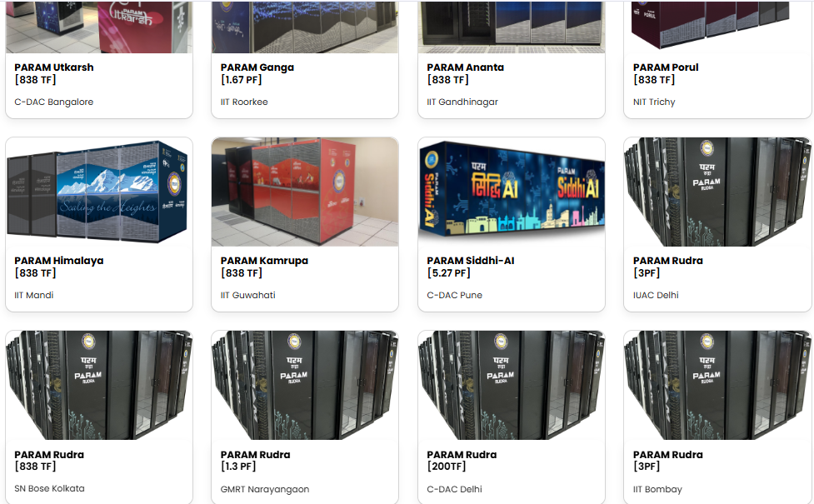Select the PARAM Porul title

click(666, 67)
